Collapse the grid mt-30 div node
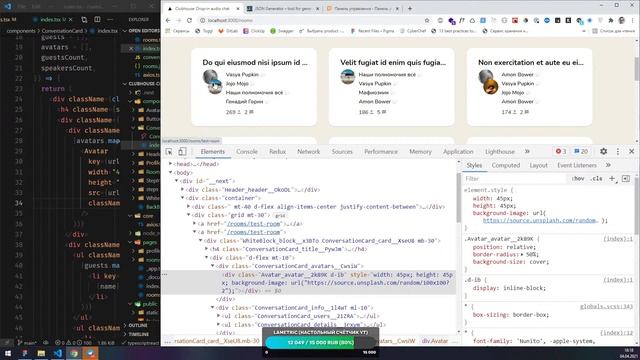640x360 pixels. [189, 215]
